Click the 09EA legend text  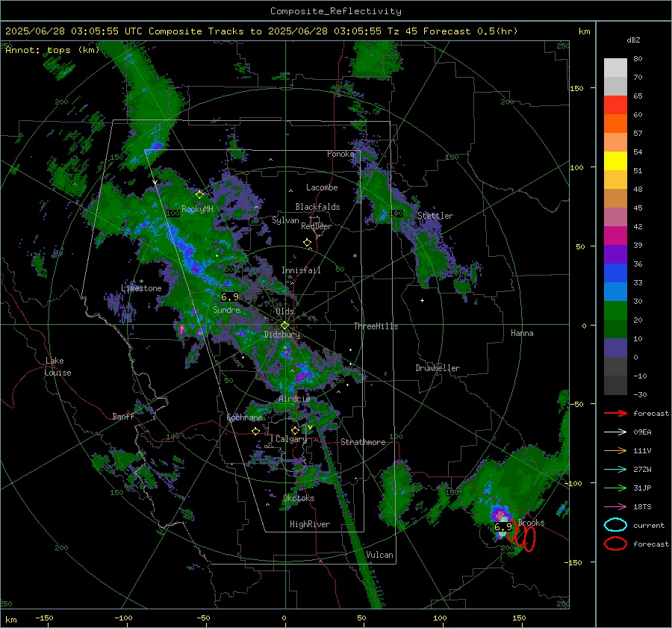click(642, 432)
